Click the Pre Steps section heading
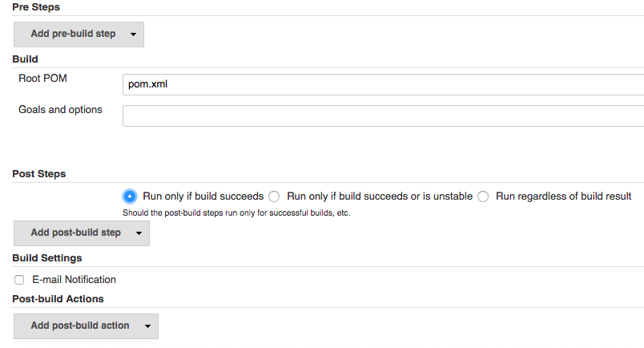The width and height of the screenshot is (644, 348). [x=36, y=7]
